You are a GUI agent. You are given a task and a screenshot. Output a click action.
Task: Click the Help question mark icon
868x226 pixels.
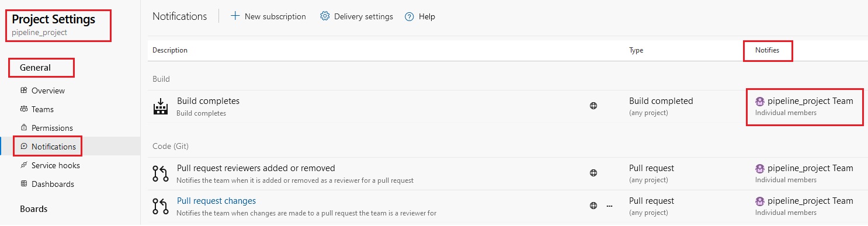(x=409, y=17)
